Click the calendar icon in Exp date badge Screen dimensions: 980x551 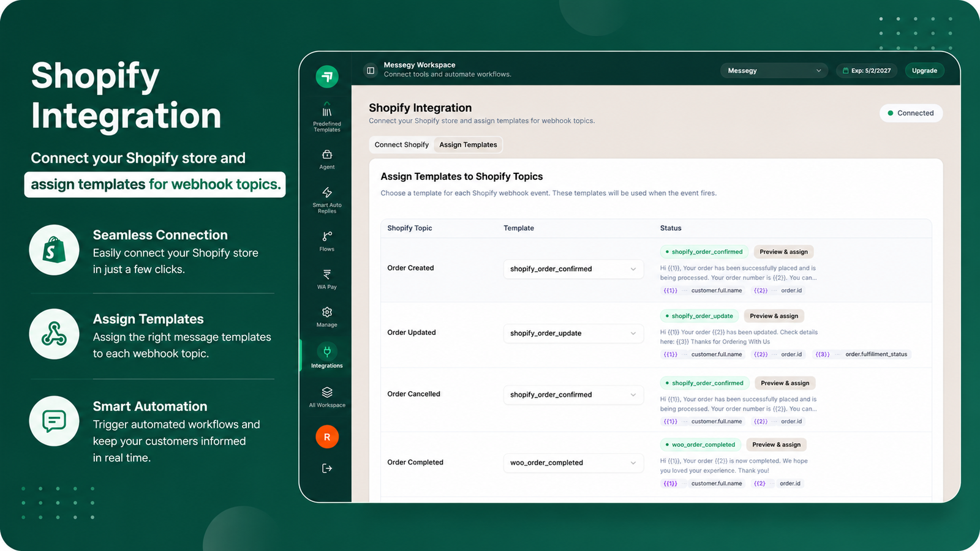845,71
